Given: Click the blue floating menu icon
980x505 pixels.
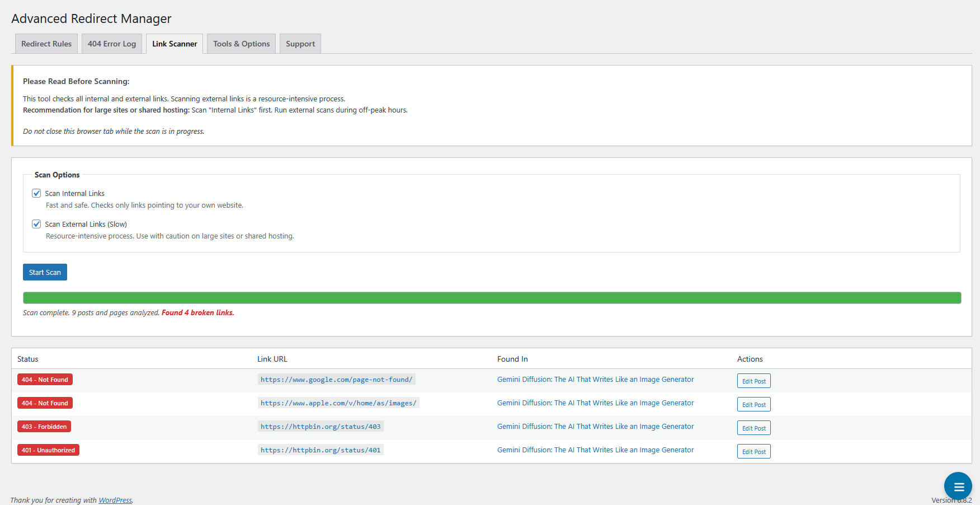Looking at the screenshot, I should coord(958,486).
